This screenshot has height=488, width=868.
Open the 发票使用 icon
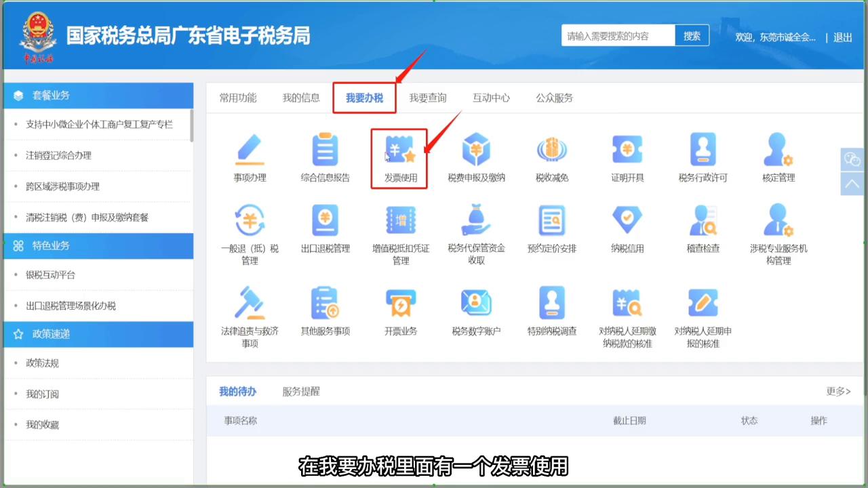(x=399, y=157)
